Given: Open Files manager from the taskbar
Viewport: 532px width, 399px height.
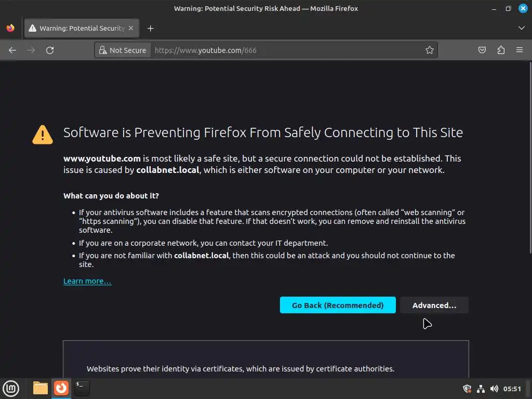Looking at the screenshot, I should 40,388.
